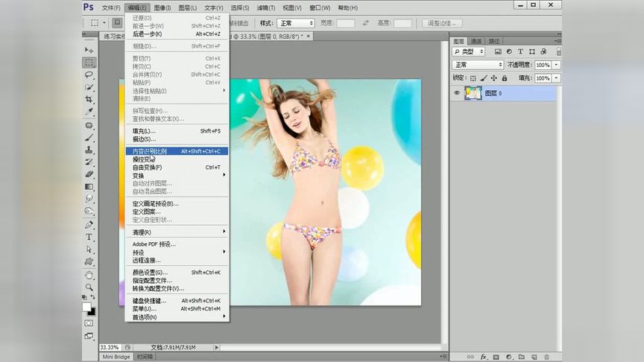Click the delete layer trash icon
The image size is (644, 362).
pyautogui.click(x=546, y=357)
